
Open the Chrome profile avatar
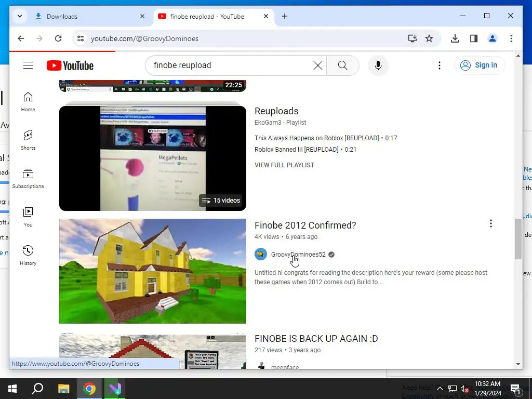click(x=493, y=38)
